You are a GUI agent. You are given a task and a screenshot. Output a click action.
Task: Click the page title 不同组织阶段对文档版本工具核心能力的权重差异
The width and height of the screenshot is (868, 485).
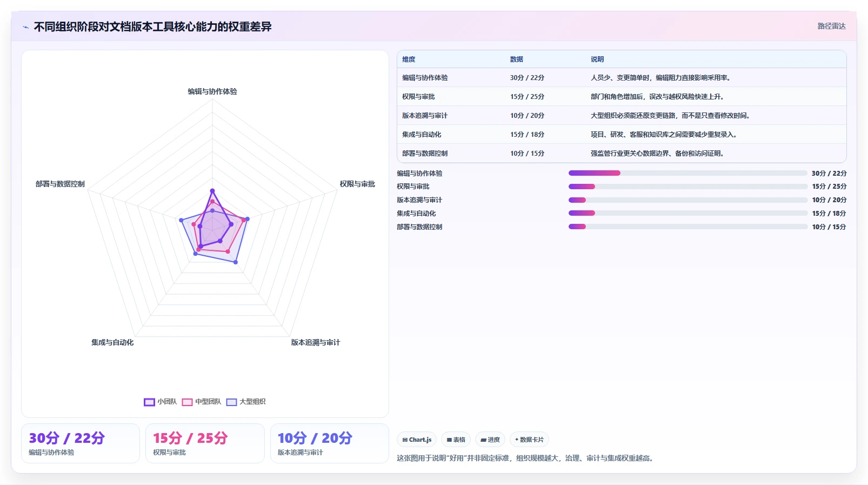coord(153,26)
